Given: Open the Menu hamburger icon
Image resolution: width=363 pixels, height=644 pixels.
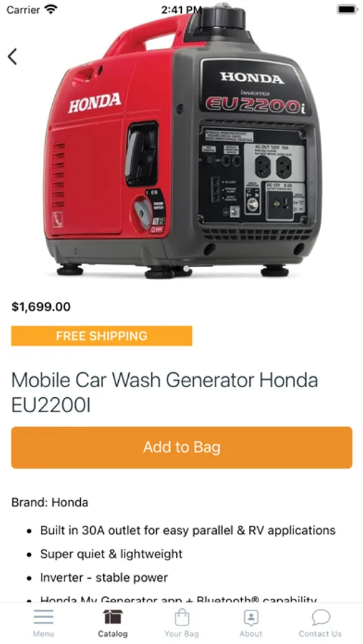Looking at the screenshot, I should click(x=44, y=617).
